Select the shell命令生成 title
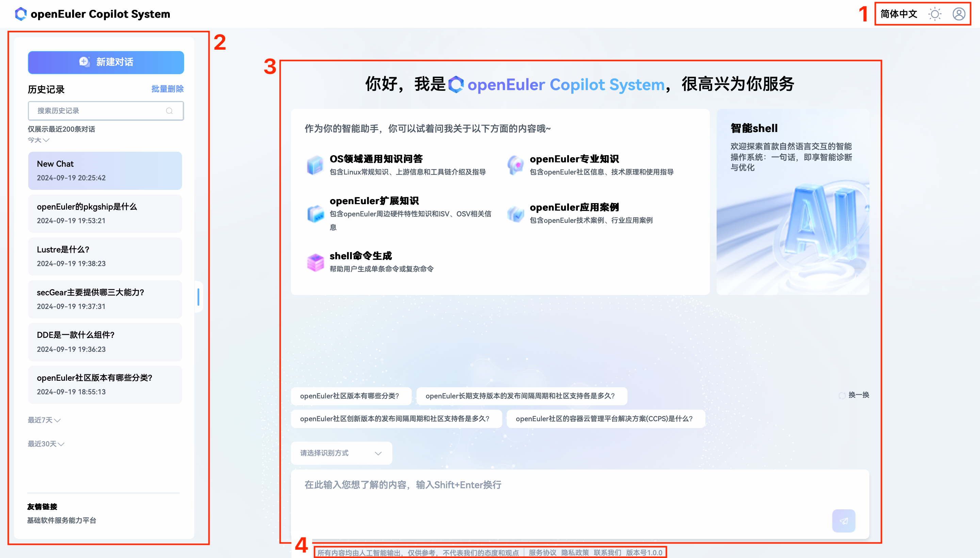 pyautogui.click(x=361, y=256)
